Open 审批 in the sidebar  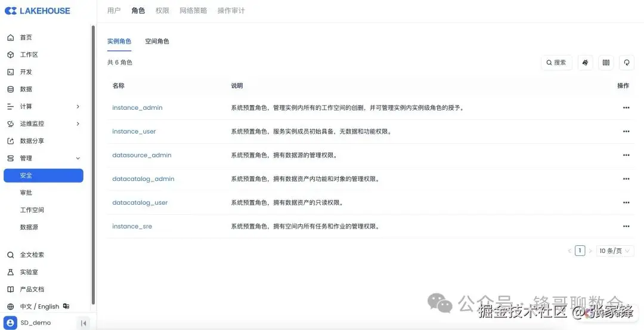click(x=26, y=193)
